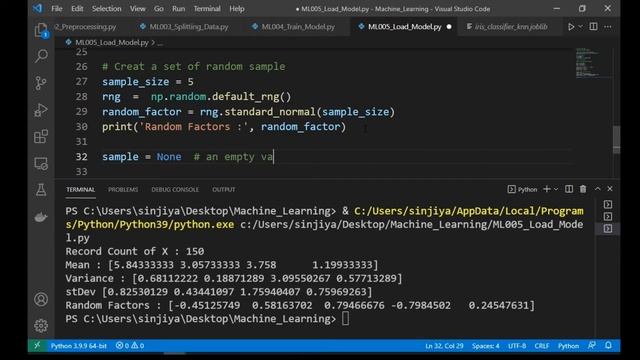Open the Testing flask icon
This screenshot has height=360, width=640.
point(41,190)
